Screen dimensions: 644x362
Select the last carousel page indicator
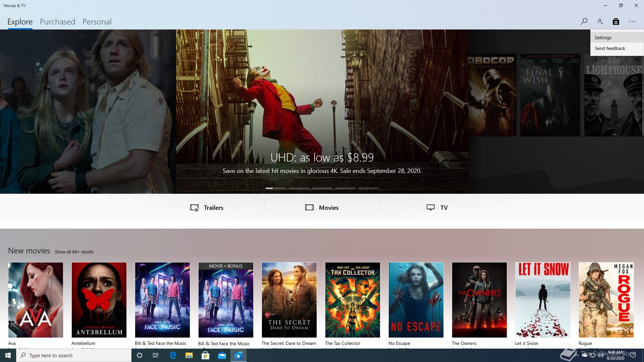pos(368,188)
